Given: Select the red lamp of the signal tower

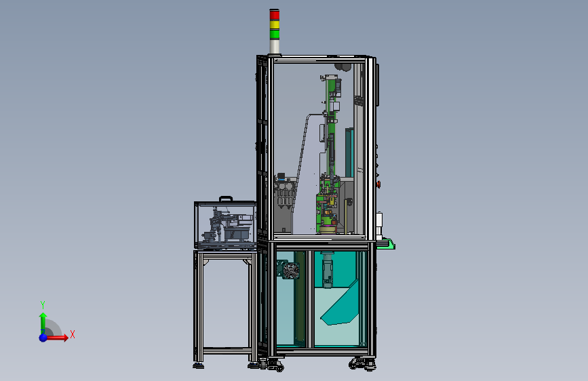Looking at the screenshot, I should pyautogui.click(x=275, y=15).
